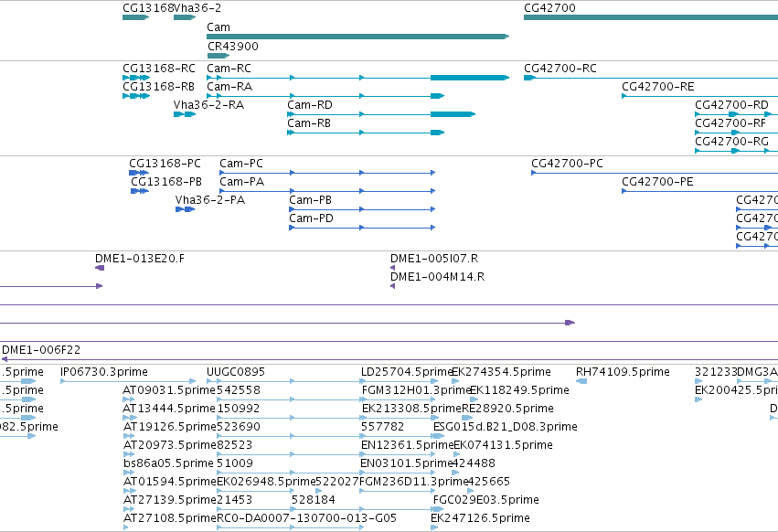This screenshot has height=532, width=778.
Task: Select the bs86a05.5prime EST label
Action: coord(168,463)
